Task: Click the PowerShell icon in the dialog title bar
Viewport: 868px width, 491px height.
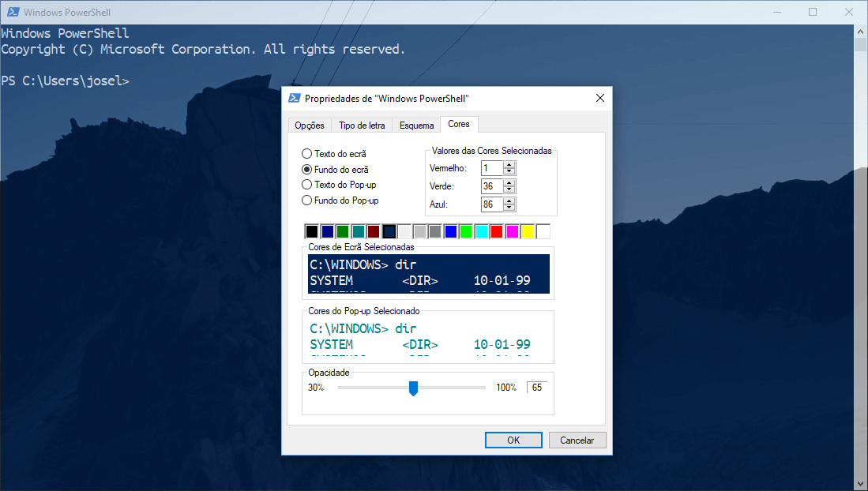Action: (x=294, y=98)
